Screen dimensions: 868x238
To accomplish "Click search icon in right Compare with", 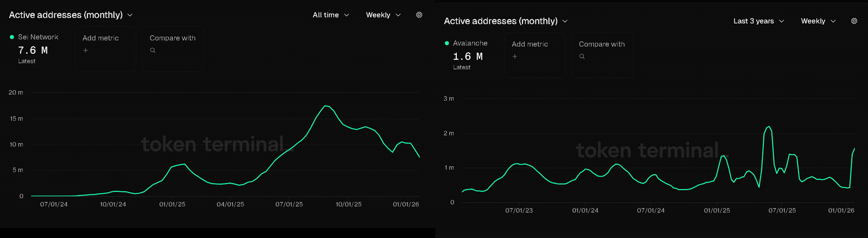I will pos(582,57).
